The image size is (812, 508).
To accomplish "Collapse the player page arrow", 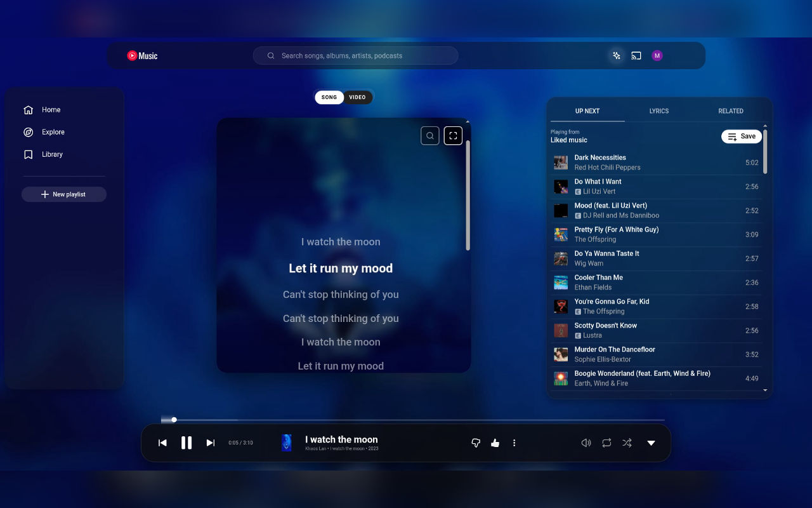I will [651, 443].
